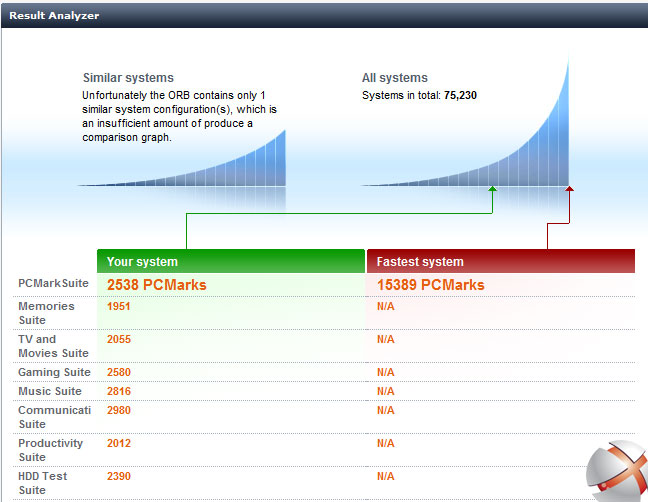Select the HDD Test Suite score 2390
Viewport: 648px width, 502px height.
coord(119,476)
